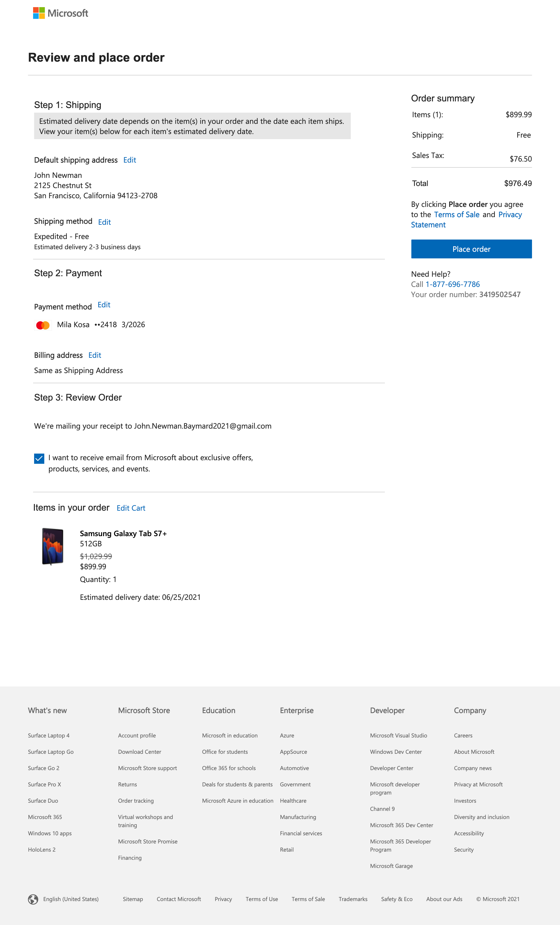
Task: Click Edit next to payment method
Action: click(104, 305)
